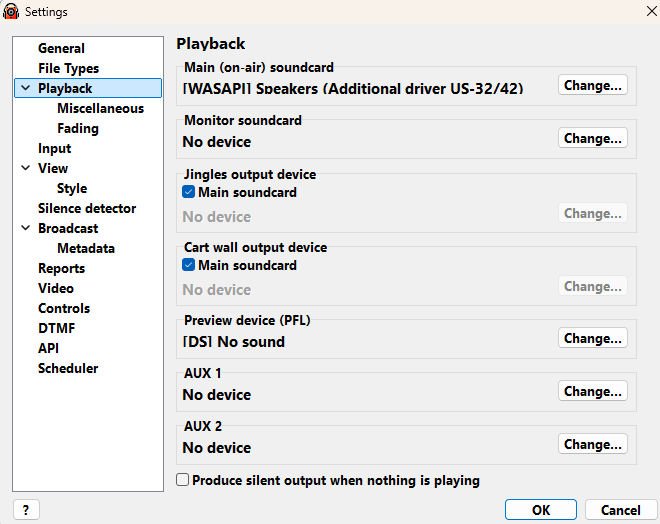Viewport: 660px width, 524px height.
Task: Collapse the View tree node chevron
Action: pos(26,168)
